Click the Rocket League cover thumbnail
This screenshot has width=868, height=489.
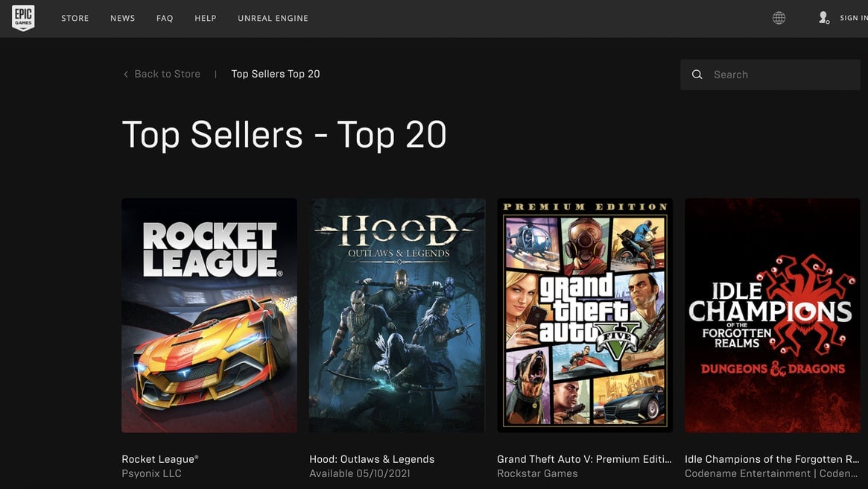[x=209, y=315]
